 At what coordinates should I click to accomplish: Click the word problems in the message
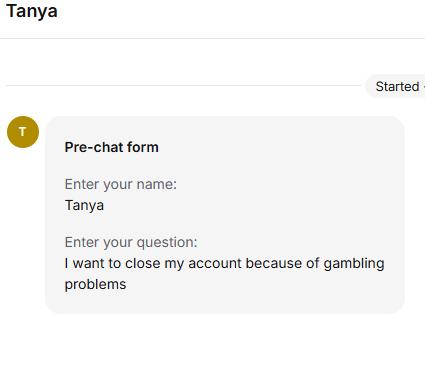point(95,285)
